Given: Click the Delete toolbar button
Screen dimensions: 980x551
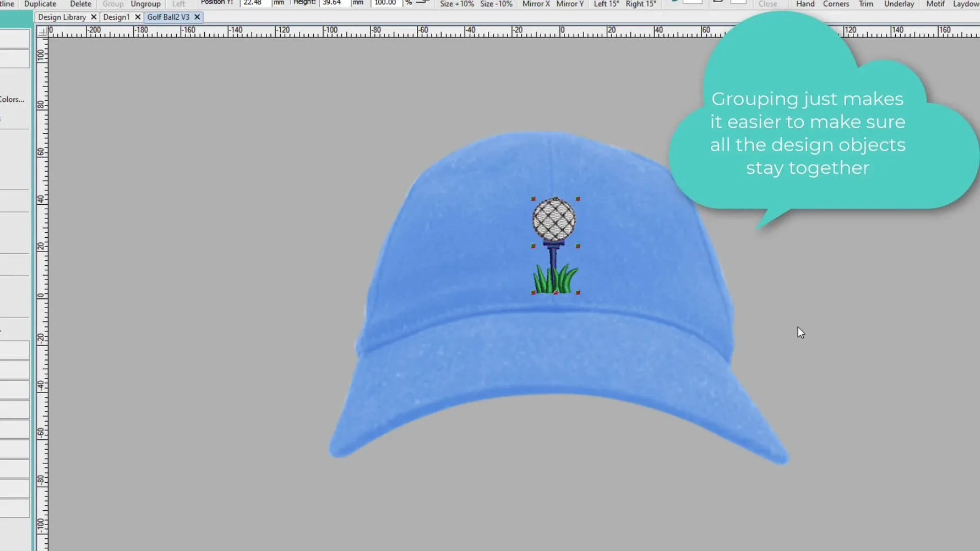Looking at the screenshot, I should tap(80, 4).
